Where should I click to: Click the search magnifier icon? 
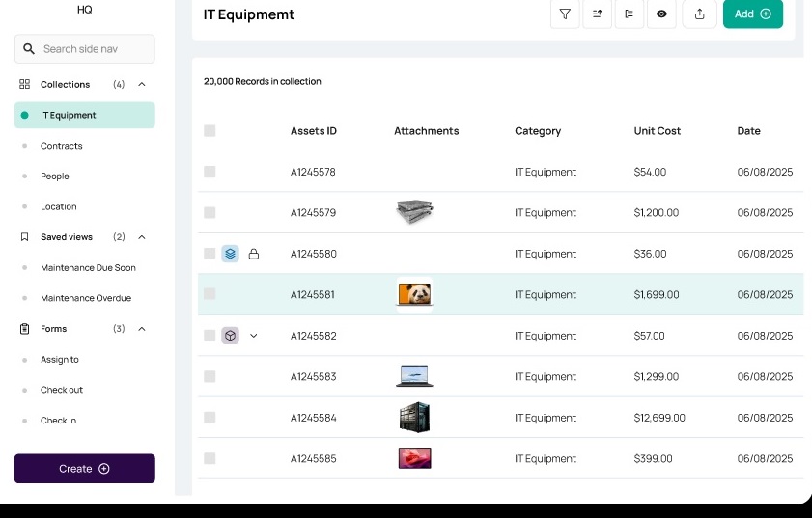coord(29,48)
